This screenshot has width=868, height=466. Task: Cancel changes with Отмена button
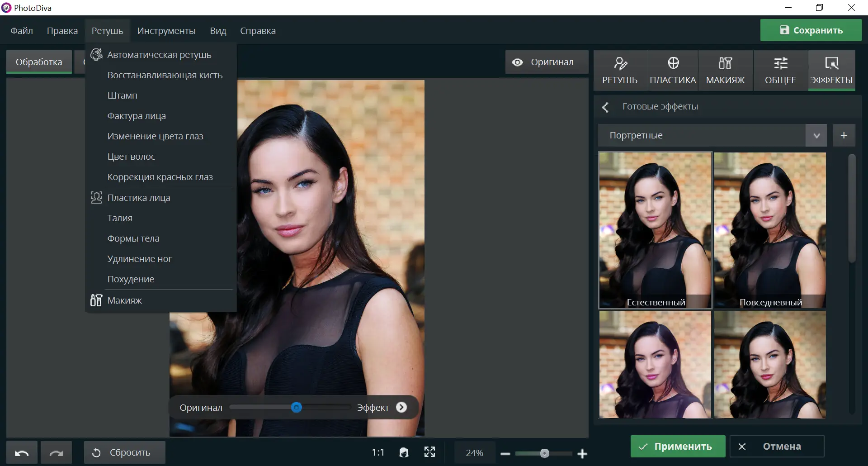pos(777,447)
